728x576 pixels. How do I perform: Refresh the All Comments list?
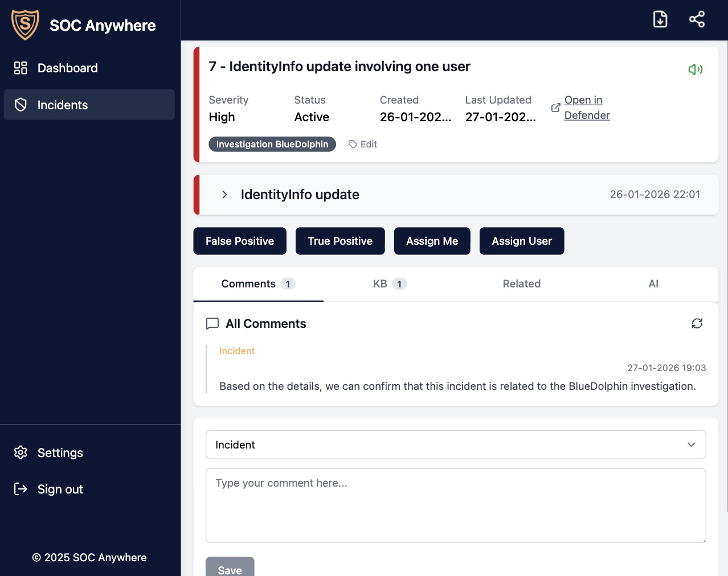(x=697, y=323)
